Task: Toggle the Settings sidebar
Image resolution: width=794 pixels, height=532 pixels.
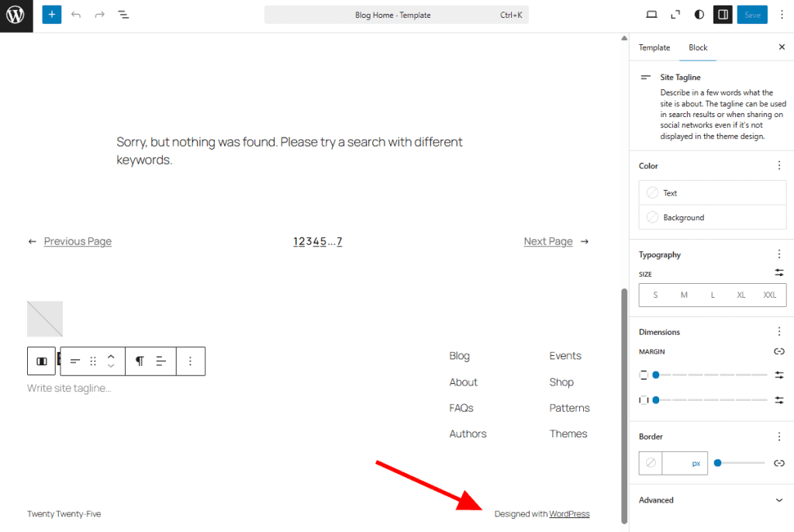Action: [723, 14]
